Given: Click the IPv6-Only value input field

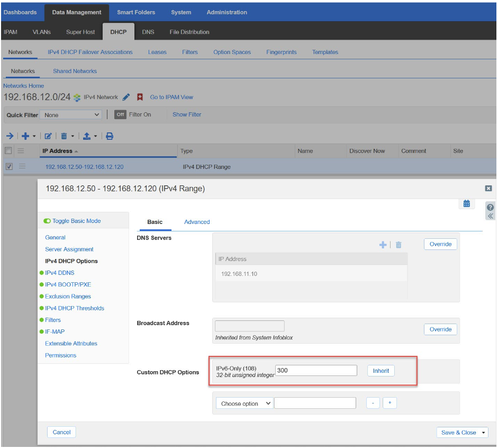Looking at the screenshot, I should (x=316, y=371).
